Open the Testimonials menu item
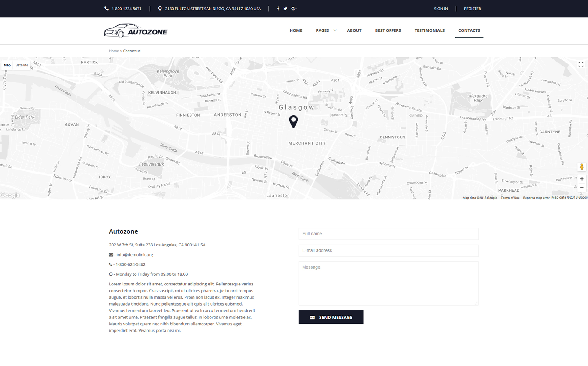The image size is (588, 366). [x=429, y=30]
